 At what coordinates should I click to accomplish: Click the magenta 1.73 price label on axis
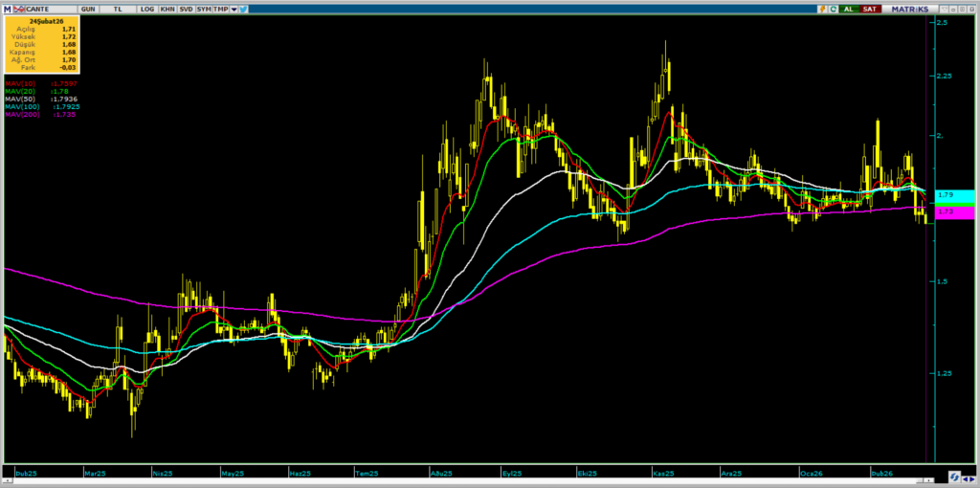pos(955,212)
